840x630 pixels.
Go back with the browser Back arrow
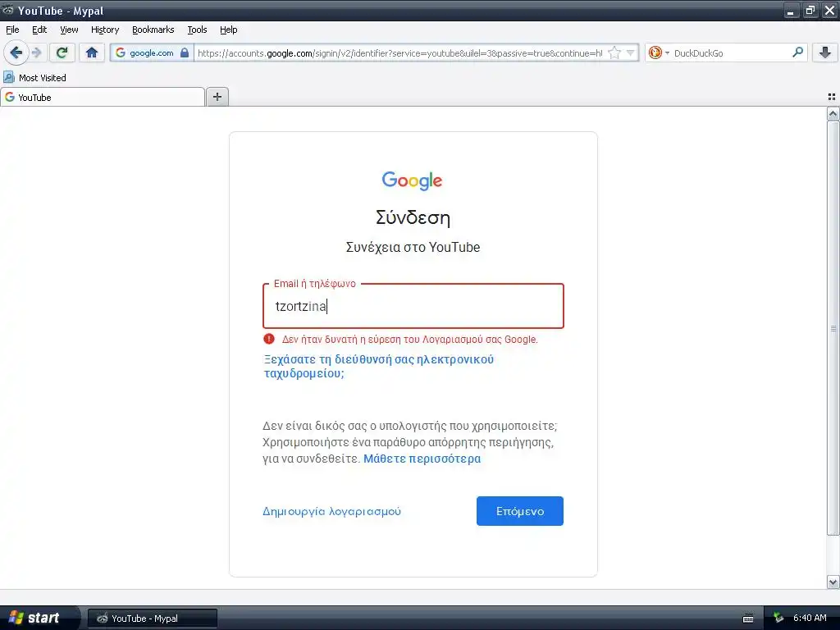pyautogui.click(x=16, y=52)
